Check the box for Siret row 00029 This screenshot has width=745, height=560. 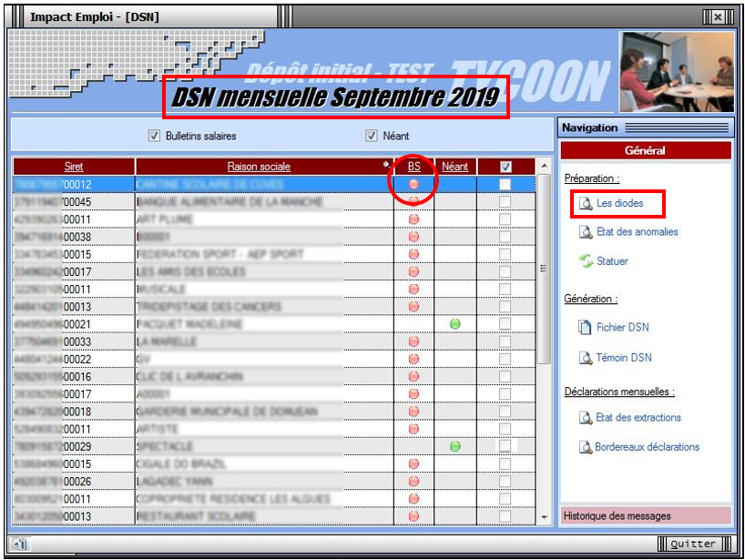pos(505,446)
